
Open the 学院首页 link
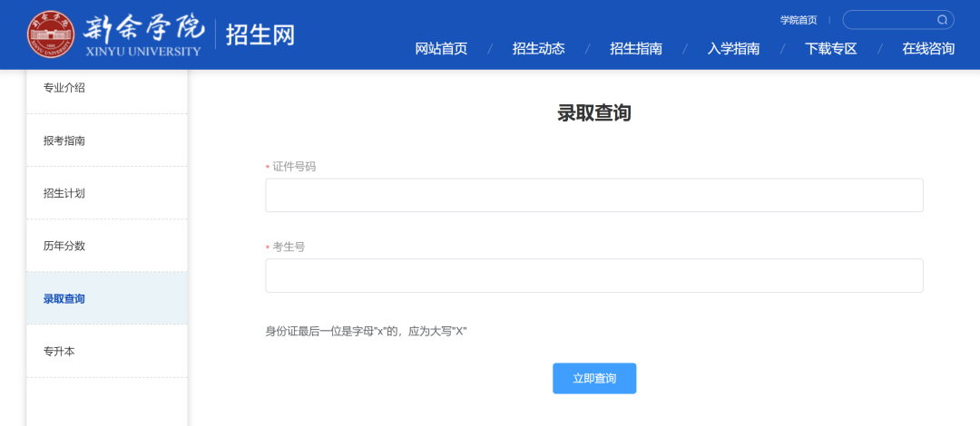coord(799,20)
